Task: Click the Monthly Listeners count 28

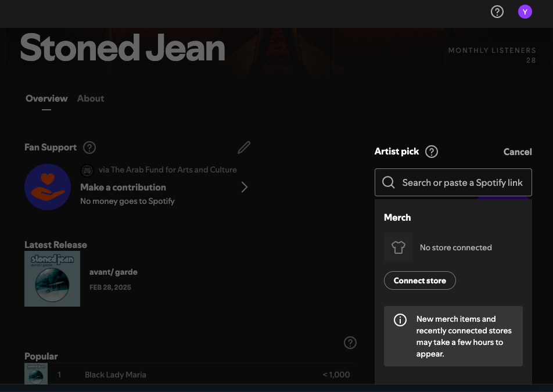Action: pyautogui.click(x=531, y=60)
